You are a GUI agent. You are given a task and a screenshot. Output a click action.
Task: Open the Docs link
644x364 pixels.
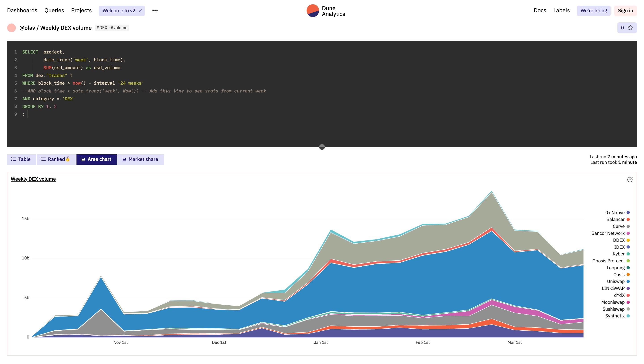(x=540, y=11)
